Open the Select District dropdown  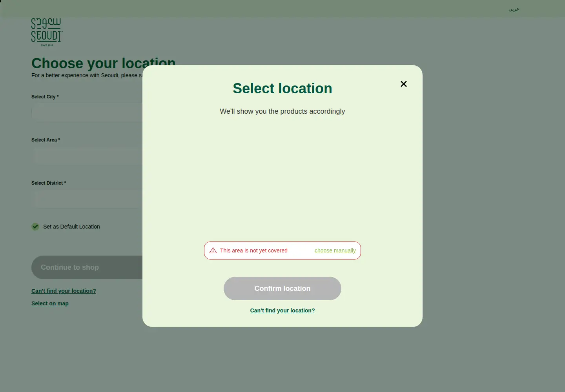pyautogui.click(x=87, y=198)
